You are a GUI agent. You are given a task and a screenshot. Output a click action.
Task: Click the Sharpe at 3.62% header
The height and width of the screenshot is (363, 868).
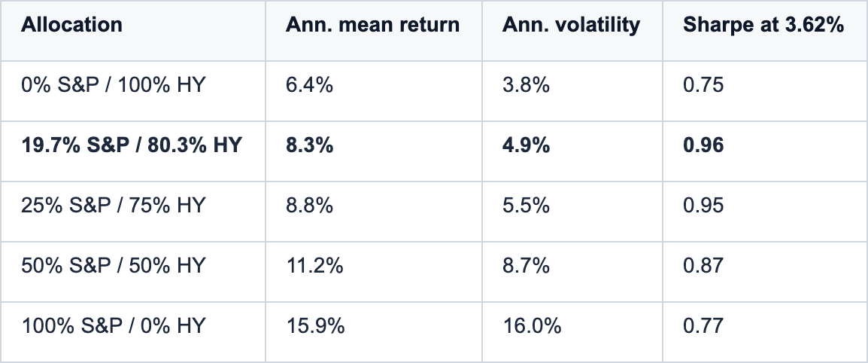click(763, 25)
